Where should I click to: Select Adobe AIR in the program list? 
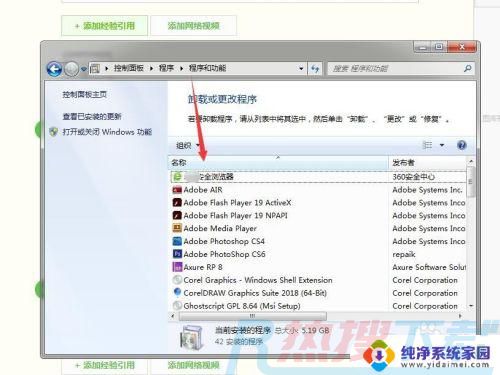(203, 190)
